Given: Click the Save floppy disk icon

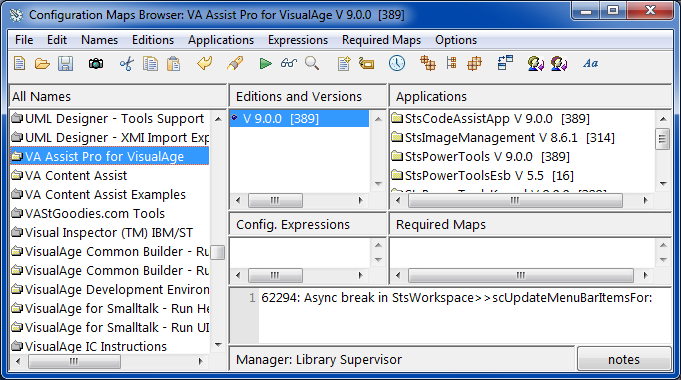Looking at the screenshot, I should [x=66, y=64].
